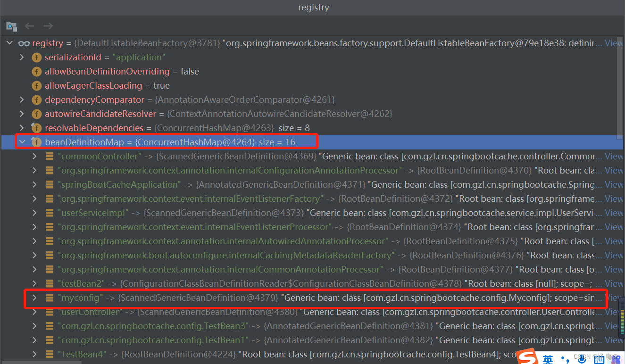This screenshot has height=364, width=625.
Task: Expand the "testBean2" entry
Action: point(34,284)
